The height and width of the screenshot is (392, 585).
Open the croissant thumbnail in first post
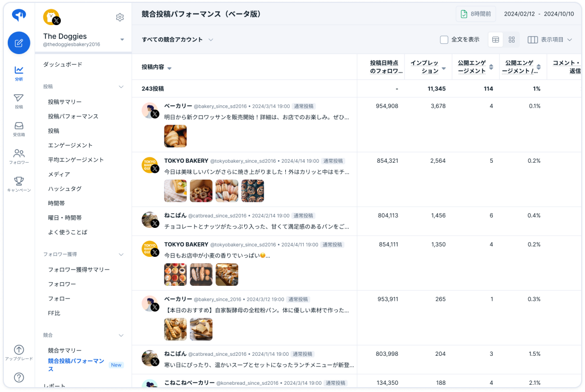pyautogui.click(x=175, y=136)
